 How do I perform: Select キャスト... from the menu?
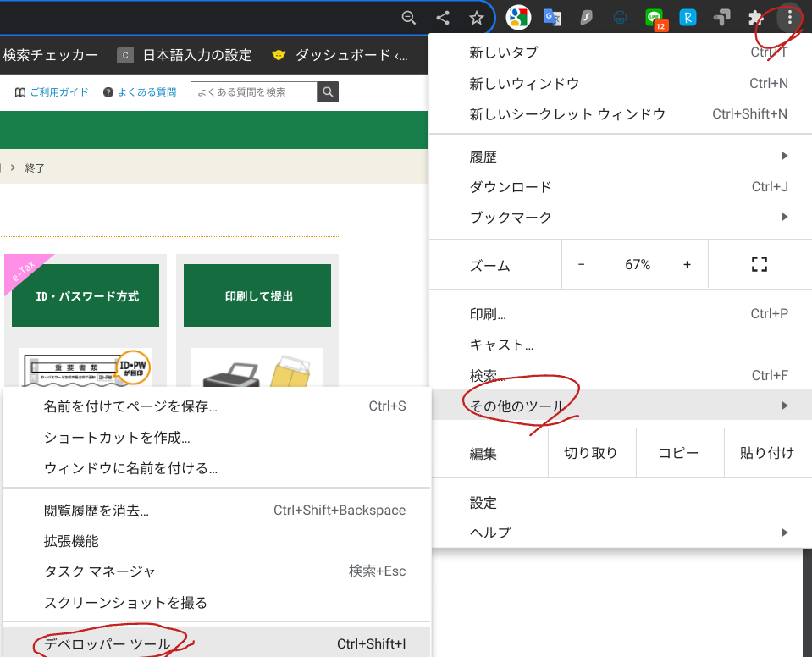coord(621,345)
